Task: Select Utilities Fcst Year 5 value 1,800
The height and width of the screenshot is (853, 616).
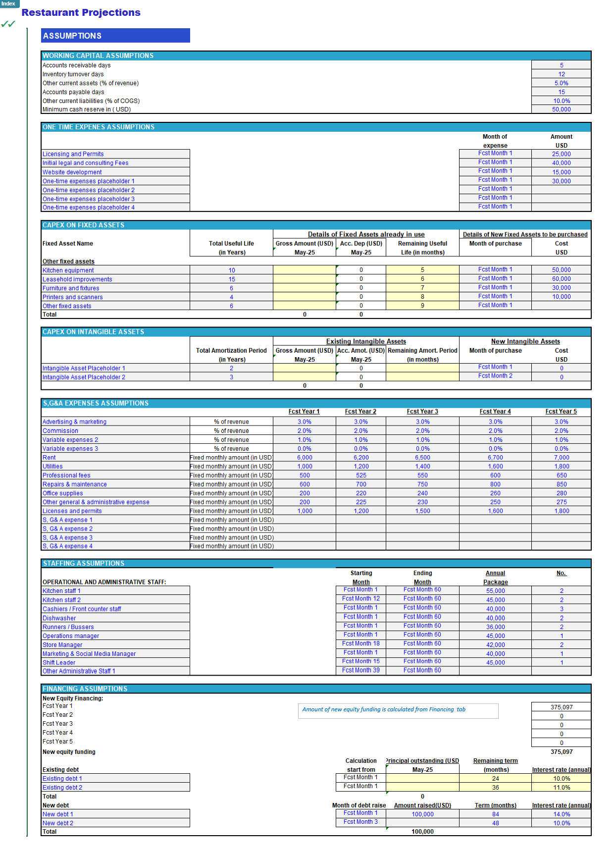Action: [561, 467]
